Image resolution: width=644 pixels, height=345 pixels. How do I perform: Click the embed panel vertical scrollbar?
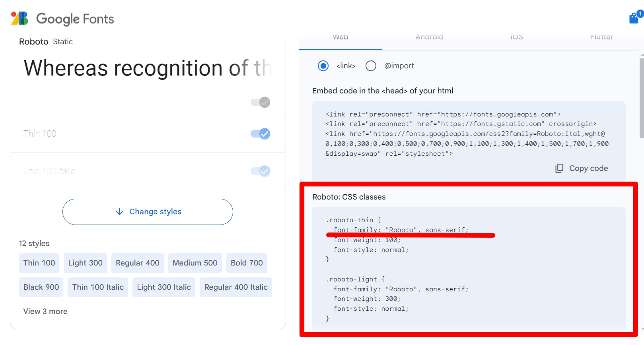point(642,98)
